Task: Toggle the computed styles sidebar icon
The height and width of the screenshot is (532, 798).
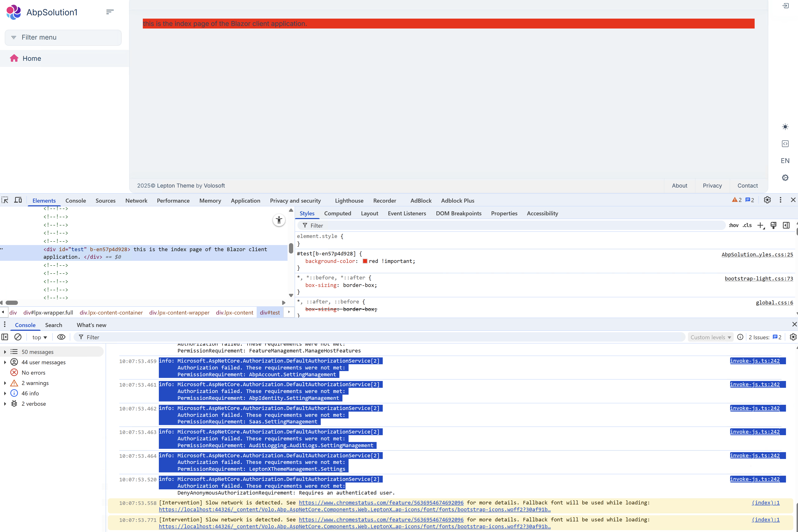Action: pos(786,226)
